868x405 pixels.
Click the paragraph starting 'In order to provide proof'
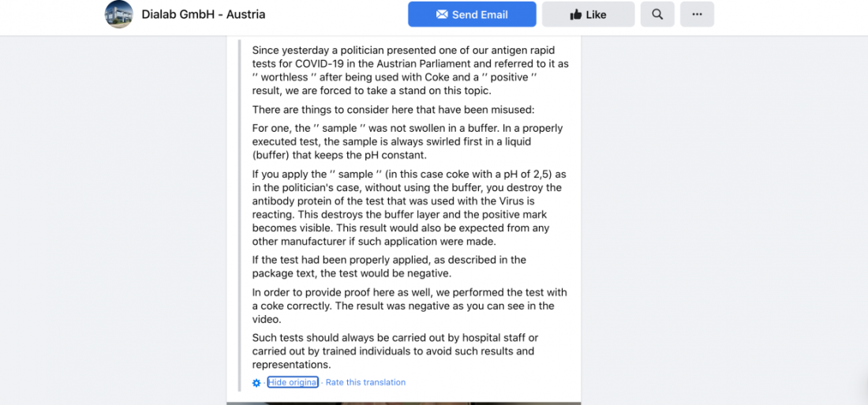click(x=410, y=306)
